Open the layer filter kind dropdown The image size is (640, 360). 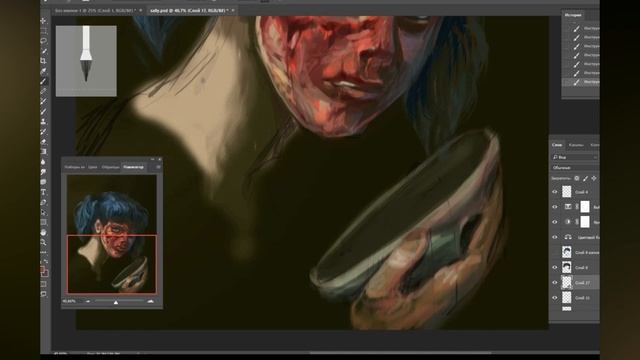(x=575, y=157)
